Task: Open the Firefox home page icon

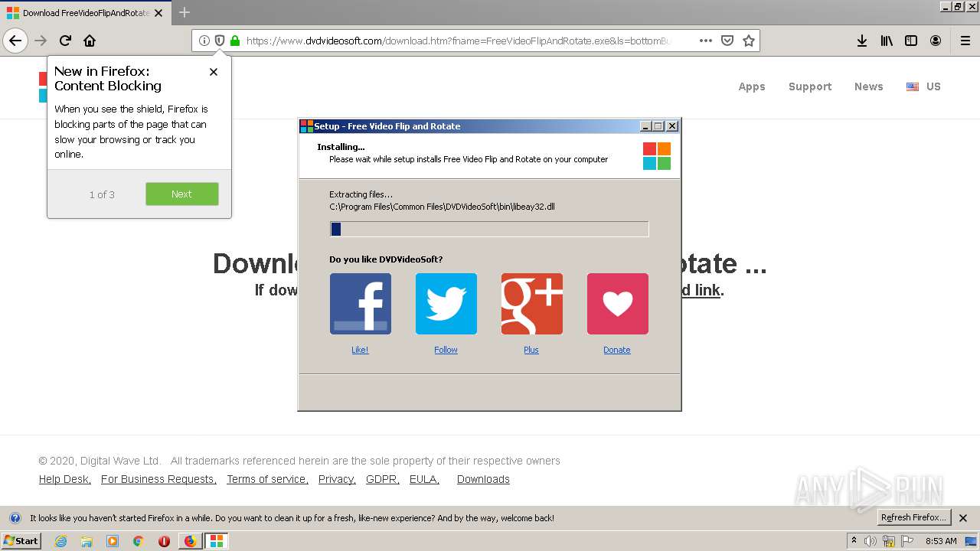Action: (x=90, y=41)
